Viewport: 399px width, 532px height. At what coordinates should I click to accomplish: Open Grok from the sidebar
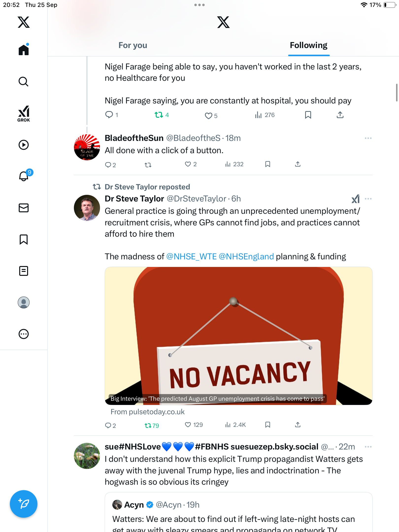click(24, 114)
